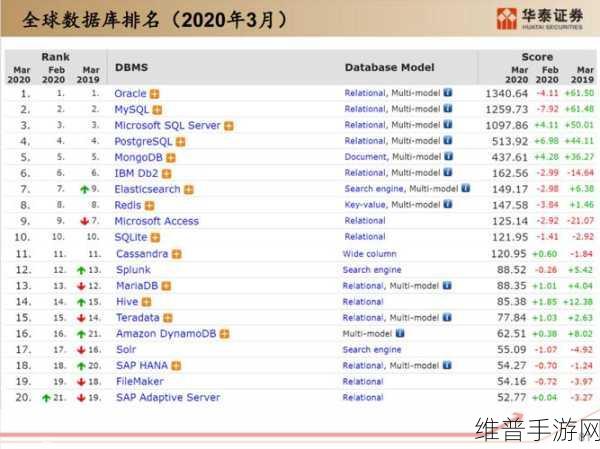This screenshot has width=600, height=449.
Task: Select PostgreSQL's score 513.92
Action: point(510,142)
